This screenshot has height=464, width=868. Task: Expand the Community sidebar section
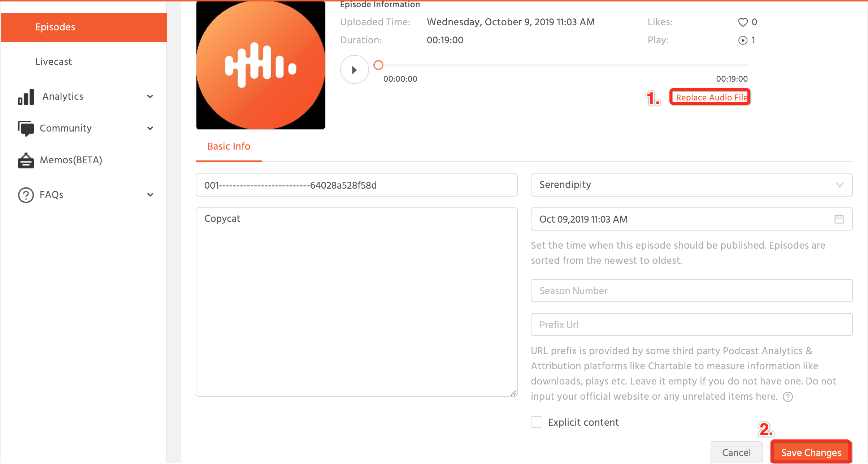pos(150,128)
